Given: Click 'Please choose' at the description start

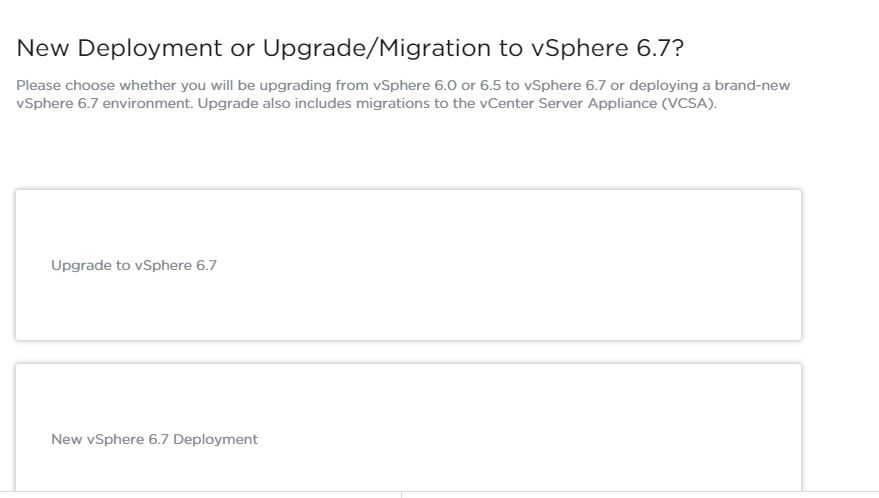Looking at the screenshot, I should [x=54, y=85].
